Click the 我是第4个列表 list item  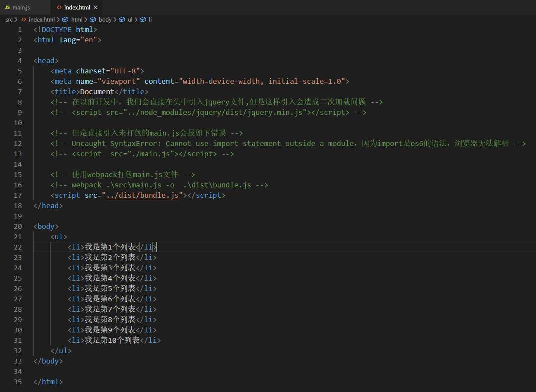(112, 278)
